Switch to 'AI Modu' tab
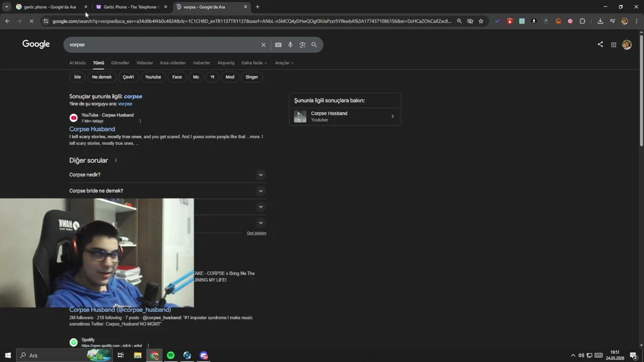The width and height of the screenshot is (644, 362). (77, 63)
